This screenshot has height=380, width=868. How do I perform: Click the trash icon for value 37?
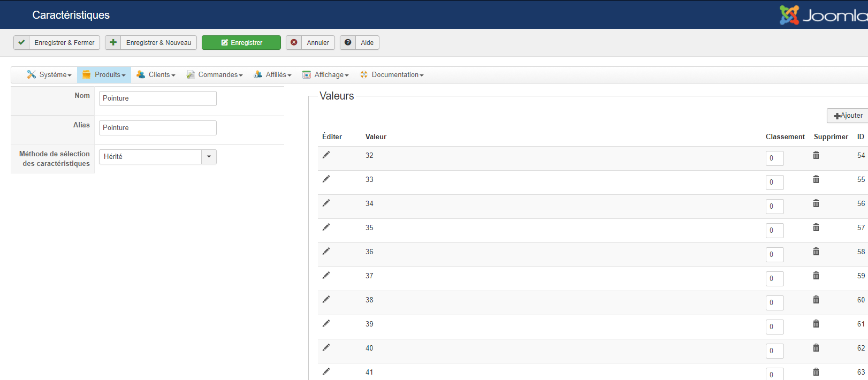(816, 276)
